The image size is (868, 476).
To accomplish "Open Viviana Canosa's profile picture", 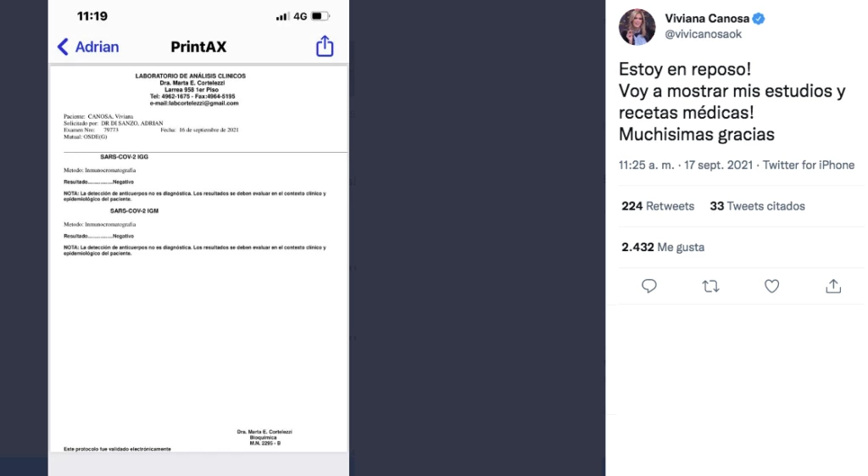I will point(637,26).
